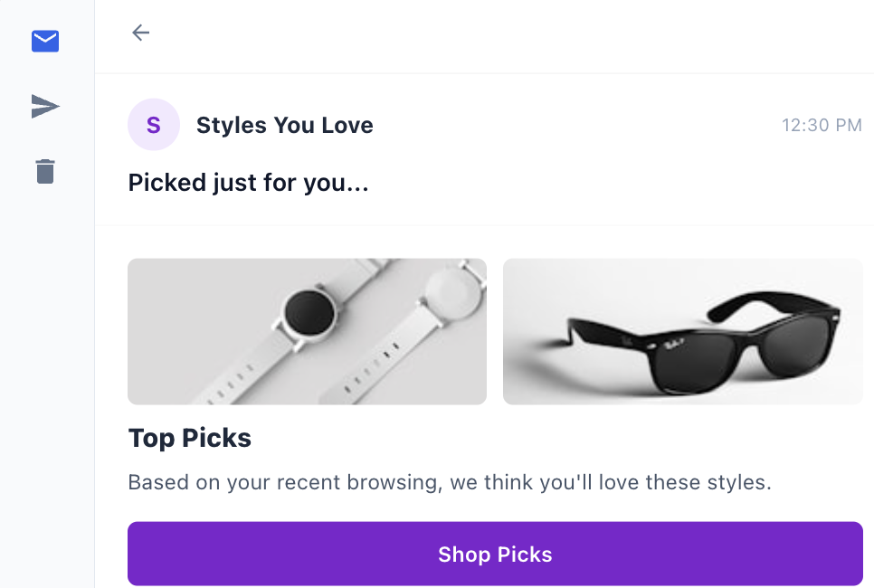Image resolution: width=874 pixels, height=588 pixels.
Task: Choose the Inbox entry in the navigation rail
Action: [44, 41]
